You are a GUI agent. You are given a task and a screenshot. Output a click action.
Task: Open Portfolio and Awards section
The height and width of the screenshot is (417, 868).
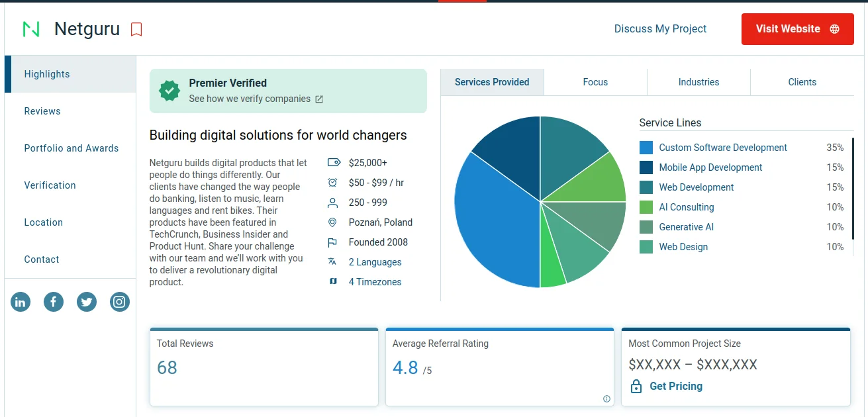tap(70, 148)
